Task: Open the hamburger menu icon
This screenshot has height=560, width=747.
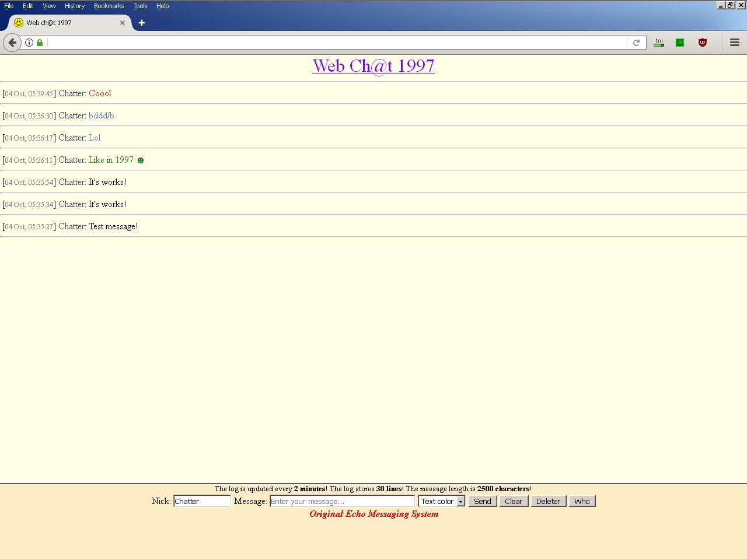Action: click(734, 43)
